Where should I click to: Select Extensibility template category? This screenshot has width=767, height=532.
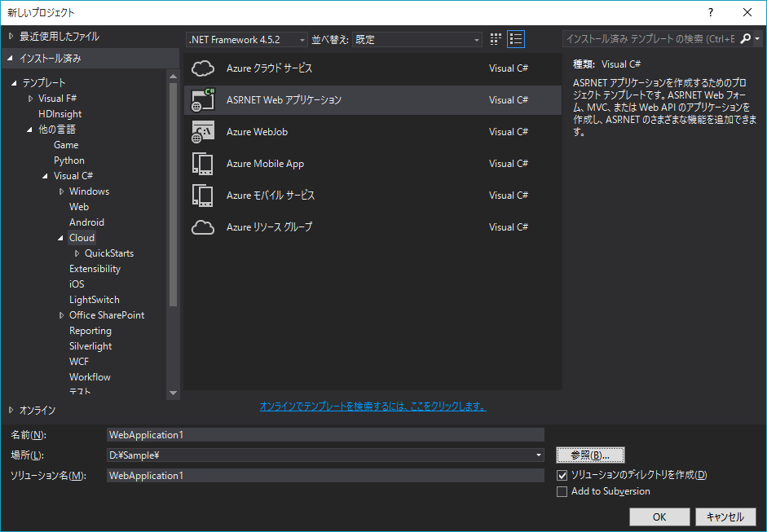click(95, 269)
